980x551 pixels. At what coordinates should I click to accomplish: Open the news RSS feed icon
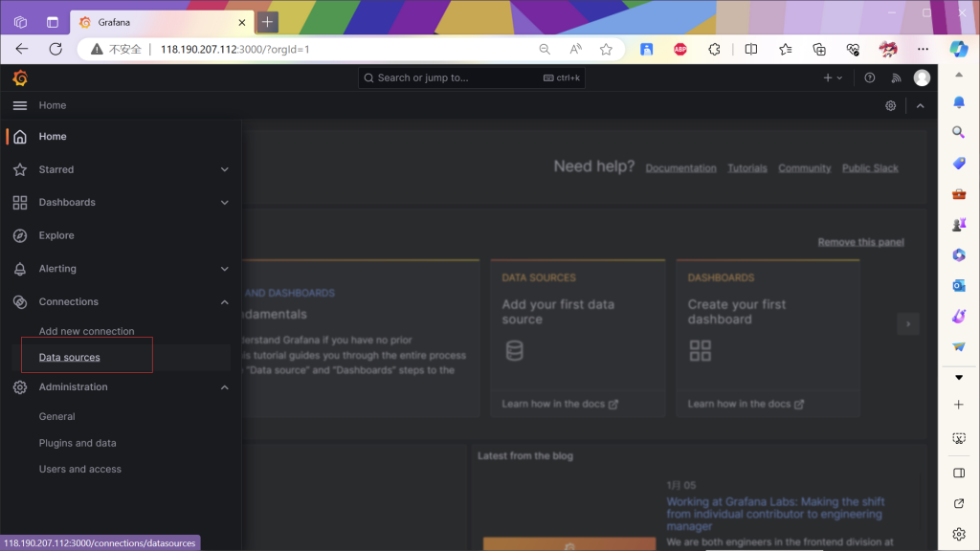pyautogui.click(x=896, y=78)
